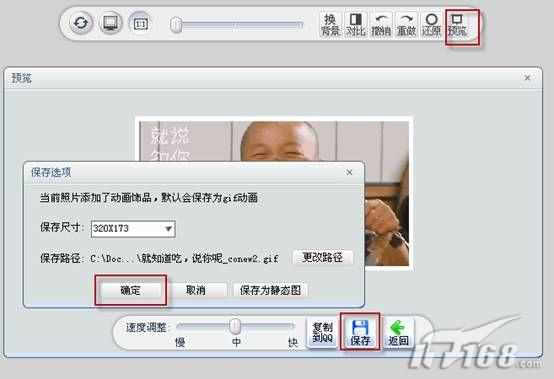This screenshot has width=554, height=379.
Task: Click the 返回 green back arrow
Action: (x=399, y=332)
